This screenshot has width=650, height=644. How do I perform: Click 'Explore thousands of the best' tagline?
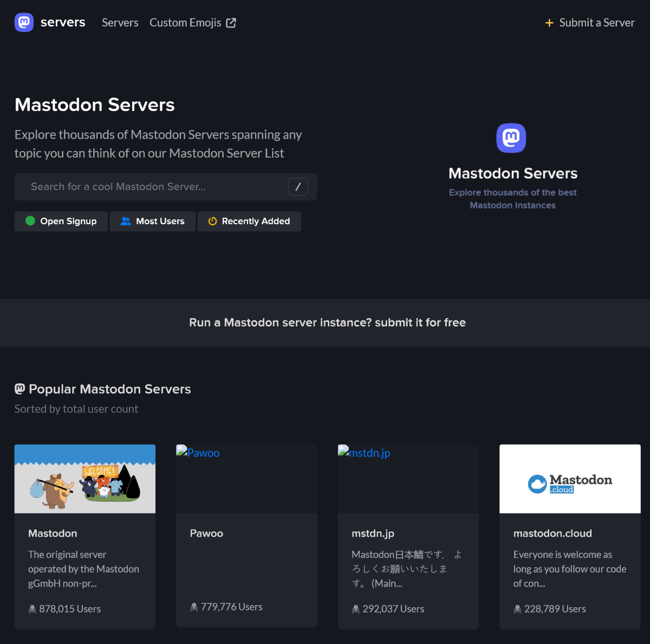[x=512, y=199]
